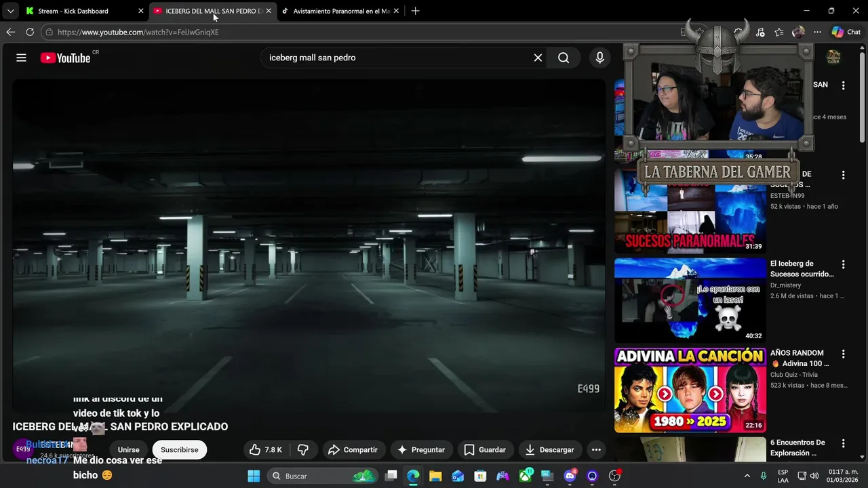Screen dimensions: 868x488
Task: Open a new browser tab
Action: tap(415, 11)
